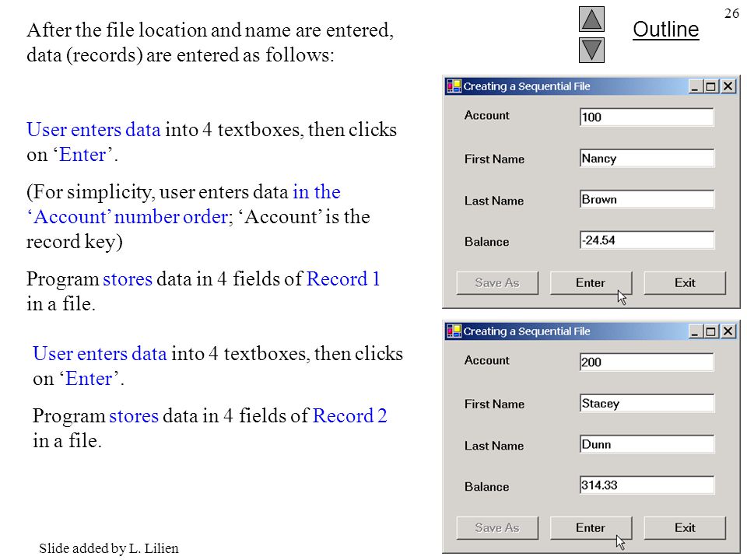The width and height of the screenshot is (747, 560).
Task: Minimize the upper Creating a Sequential File window
Action: pyautogui.click(x=695, y=86)
